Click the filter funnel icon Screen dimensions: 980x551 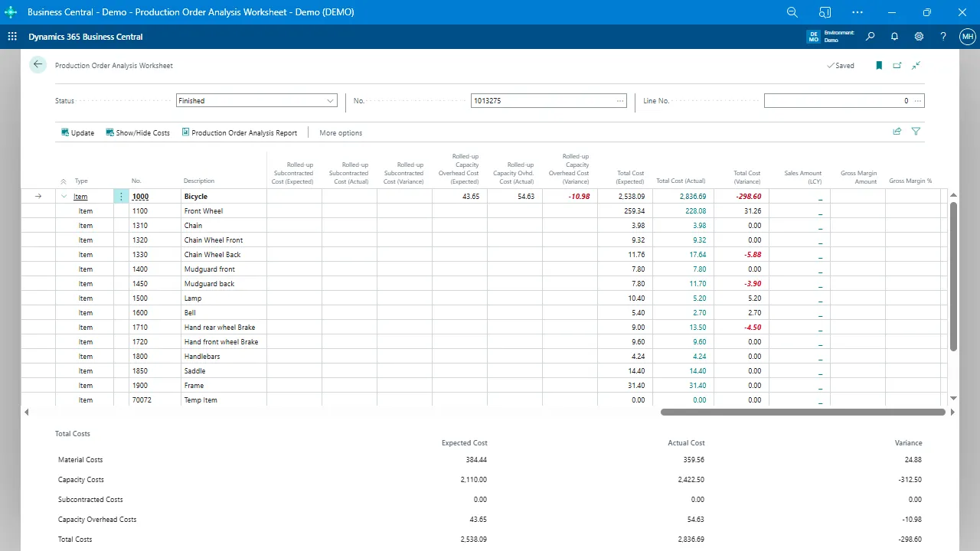(x=916, y=132)
